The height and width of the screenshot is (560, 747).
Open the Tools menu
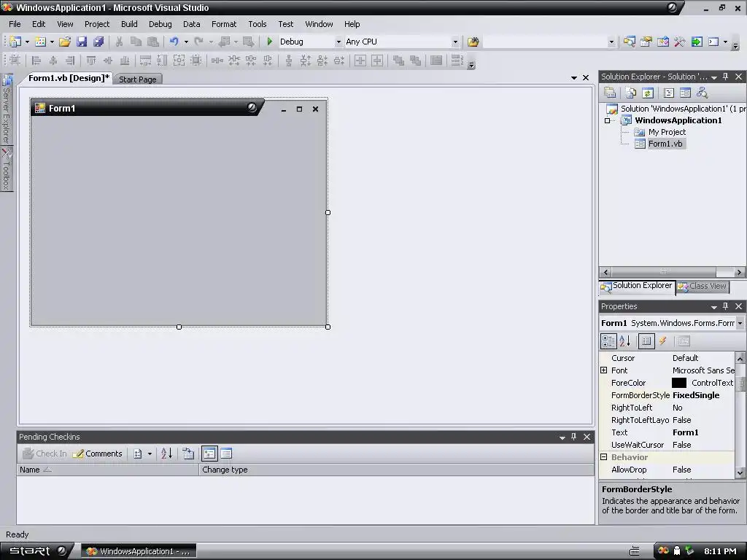coord(258,24)
